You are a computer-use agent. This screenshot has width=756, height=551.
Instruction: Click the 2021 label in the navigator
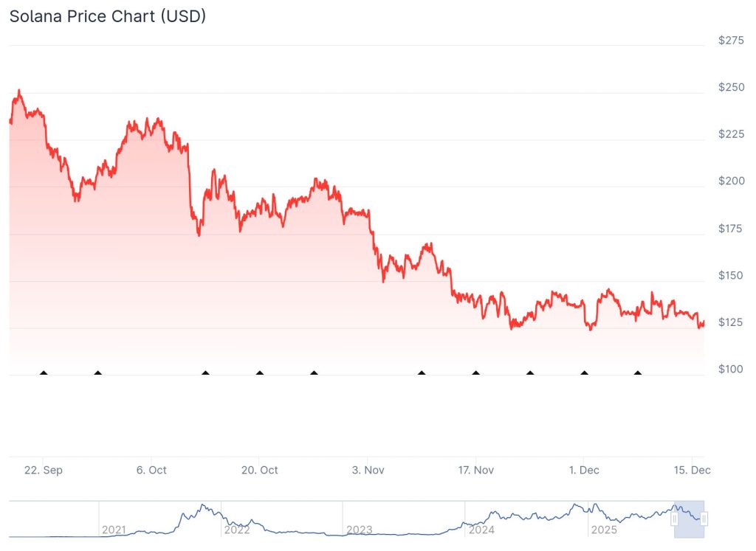coord(114,530)
